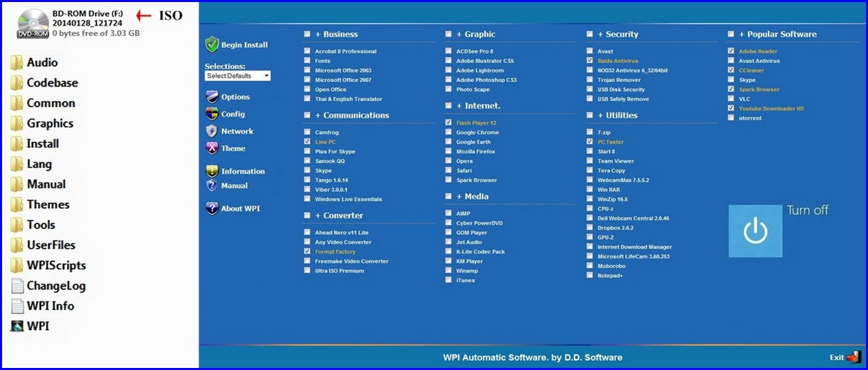Check the Acrobat 8 Professional checkbox
This screenshot has height=370, width=868.
point(307,51)
